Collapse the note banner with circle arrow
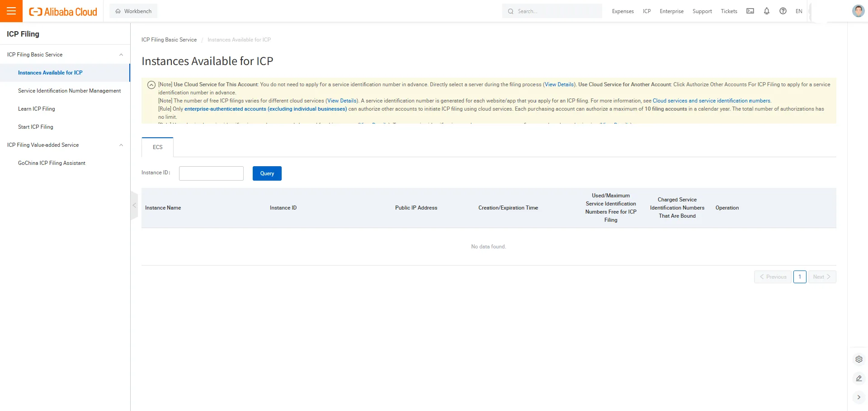Viewport: 868px width, 411px height. coord(151,85)
